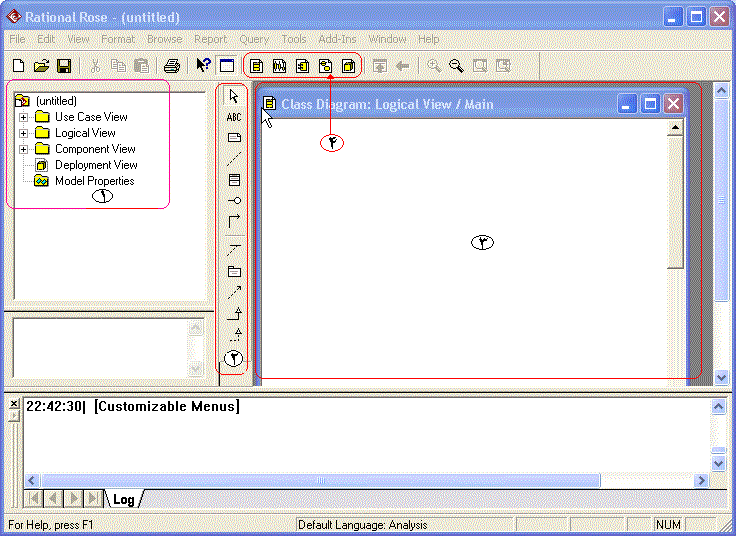Open the Format menu
The height and width of the screenshot is (536, 736).
point(118,39)
